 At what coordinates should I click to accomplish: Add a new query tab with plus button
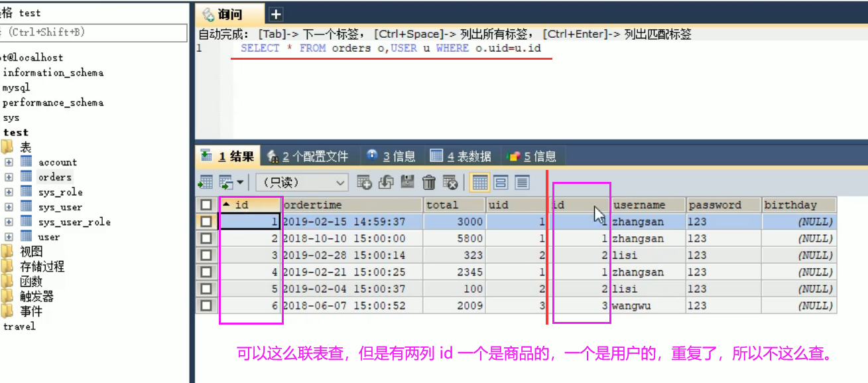[276, 14]
